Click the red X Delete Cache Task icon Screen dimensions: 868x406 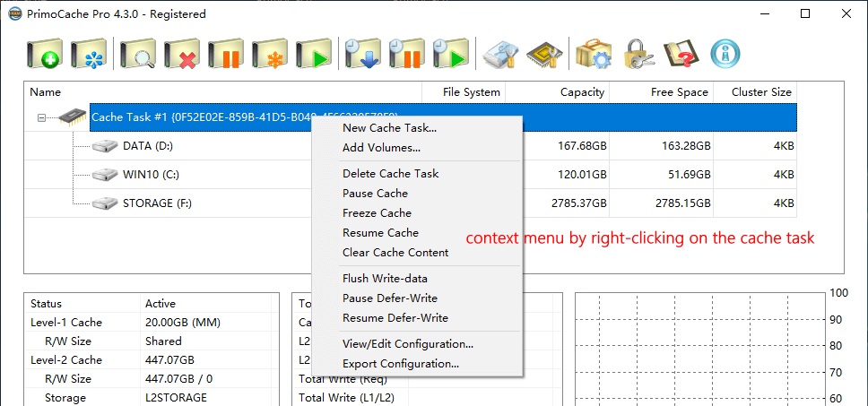[x=181, y=54]
